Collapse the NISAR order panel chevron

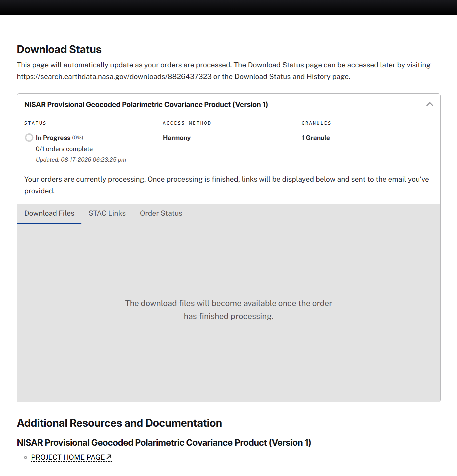coord(430,104)
